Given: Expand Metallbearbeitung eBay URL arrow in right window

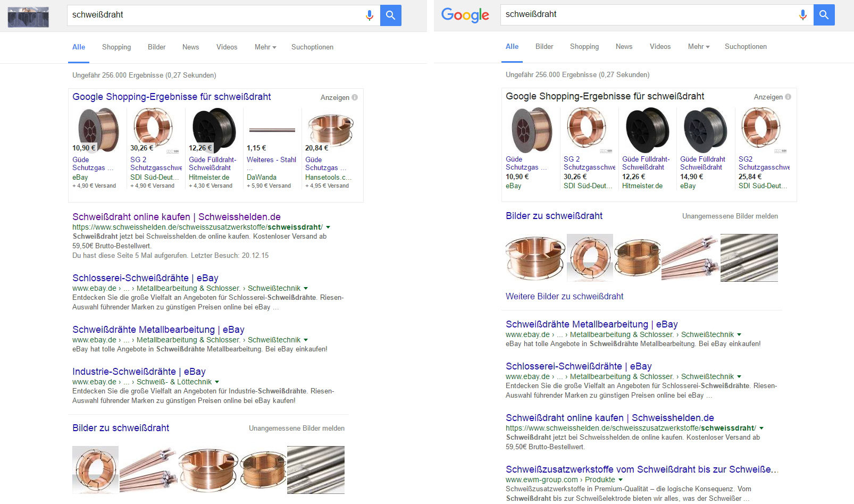Looking at the screenshot, I should pos(739,335).
